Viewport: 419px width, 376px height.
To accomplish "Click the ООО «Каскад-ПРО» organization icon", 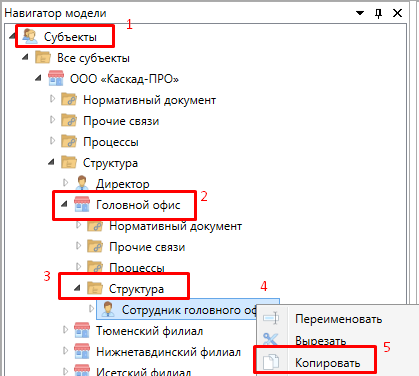I will [56, 78].
